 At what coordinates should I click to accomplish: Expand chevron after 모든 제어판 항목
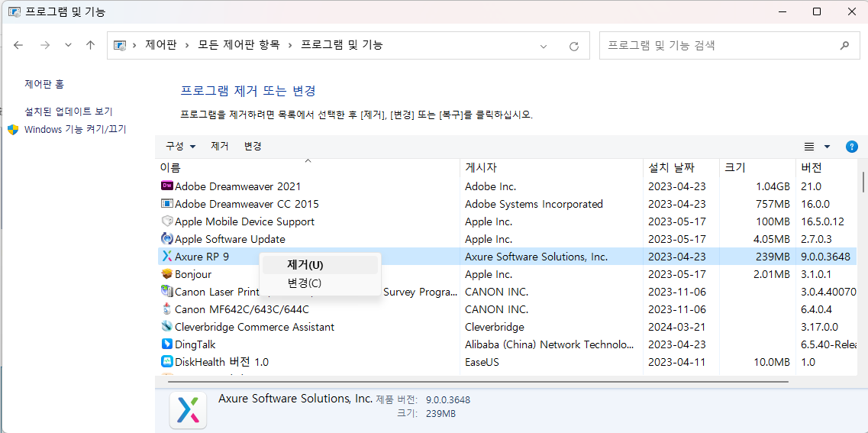click(x=290, y=45)
